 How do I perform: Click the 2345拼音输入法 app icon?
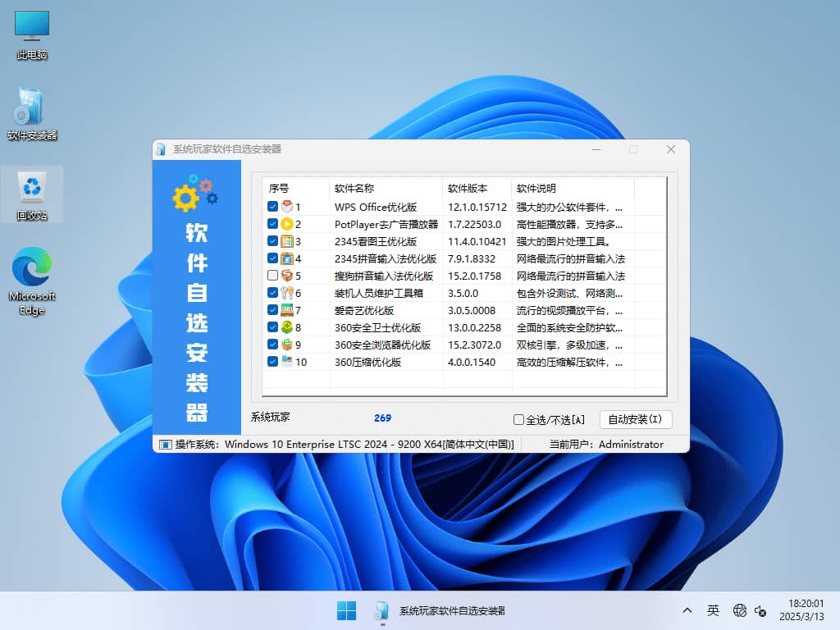(x=288, y=258)
